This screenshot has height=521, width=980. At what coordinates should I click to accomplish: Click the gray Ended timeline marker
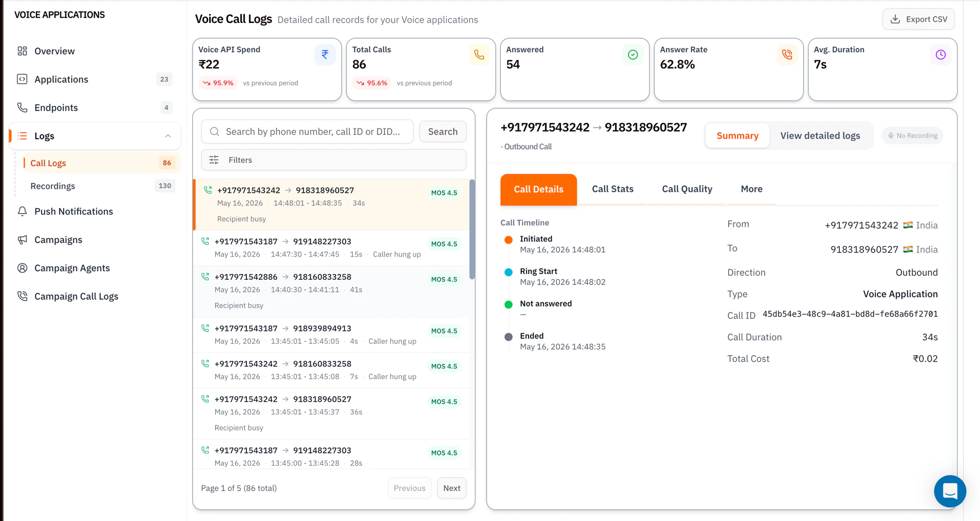coord(509,337)
